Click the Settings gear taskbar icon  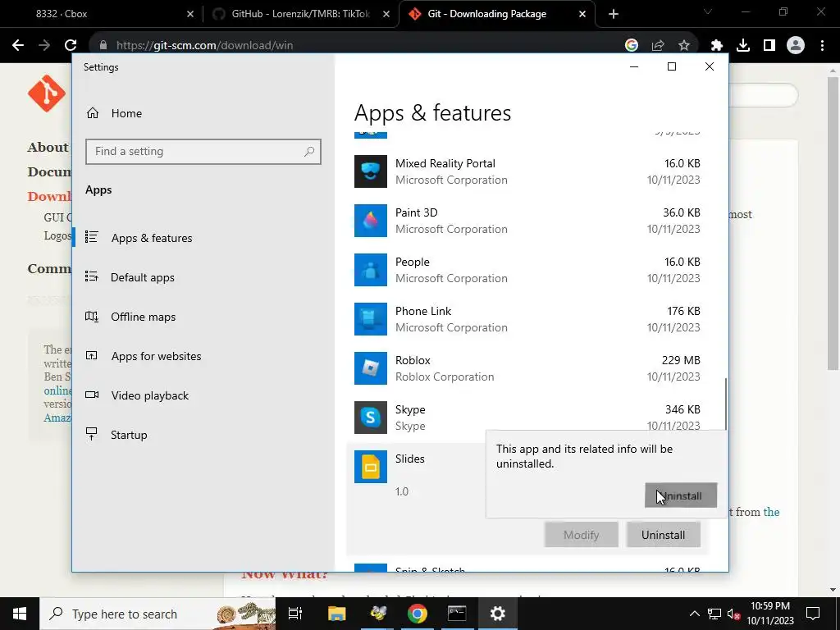(x=498, y=614)
